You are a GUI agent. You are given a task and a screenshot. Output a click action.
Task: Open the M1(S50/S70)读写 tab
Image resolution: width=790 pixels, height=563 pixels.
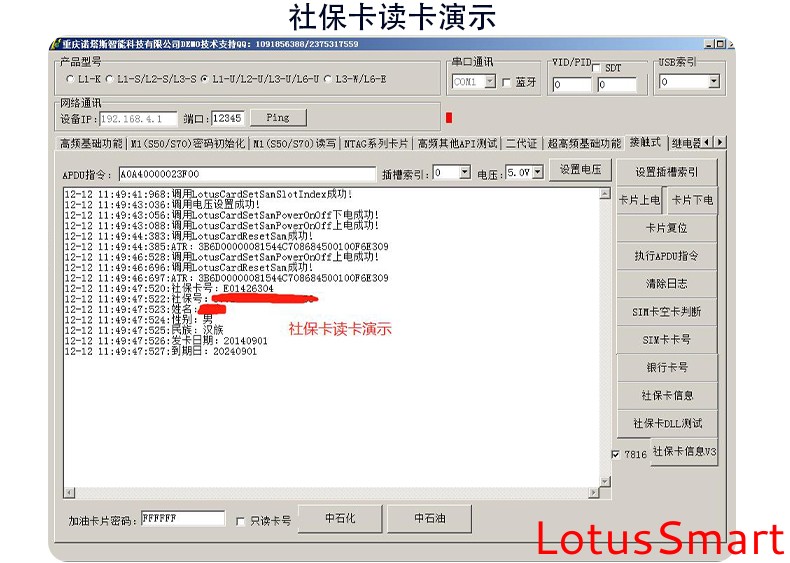(x=294, y=144)
